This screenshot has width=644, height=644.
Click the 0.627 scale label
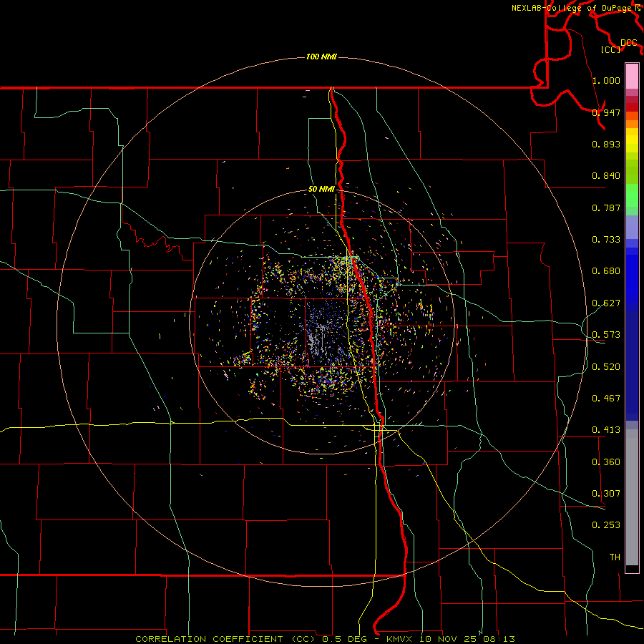pos(606,303)
